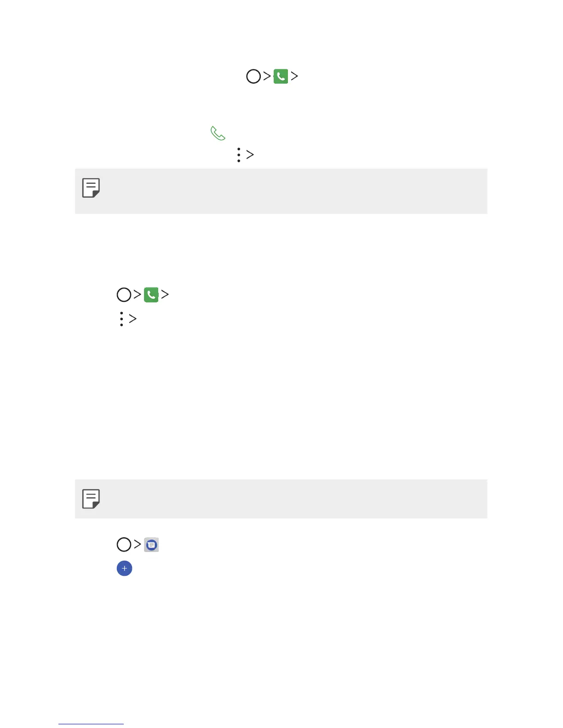This screenshot has height=728, width=563.
Task: Click the upper gray note box
Action: [x=281, y=191]
